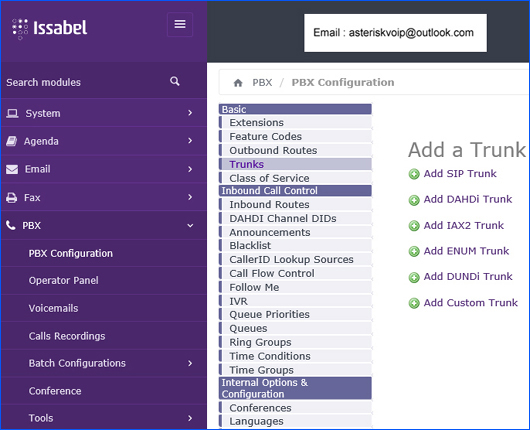The width and height of the screenshot is (530, 430).
Task: Click green plus icon beside Add DUNDi Trunk
Action: (x=414, y=278)
